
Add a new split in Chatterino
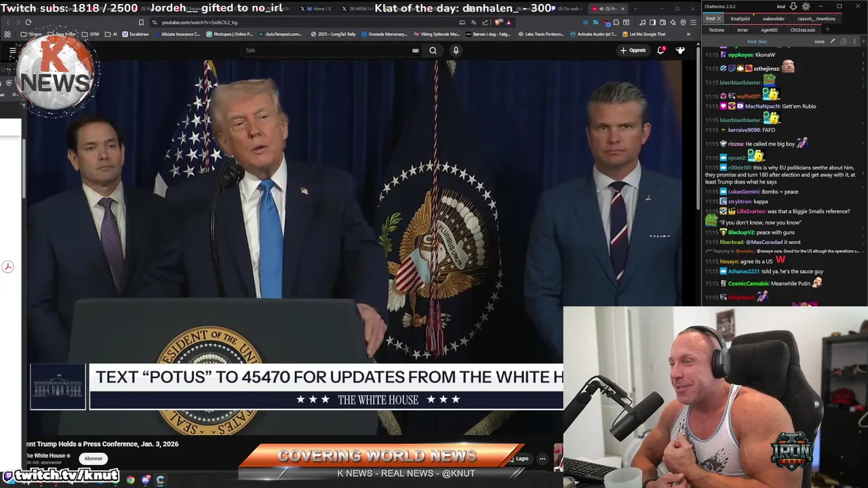coord(863,41)
